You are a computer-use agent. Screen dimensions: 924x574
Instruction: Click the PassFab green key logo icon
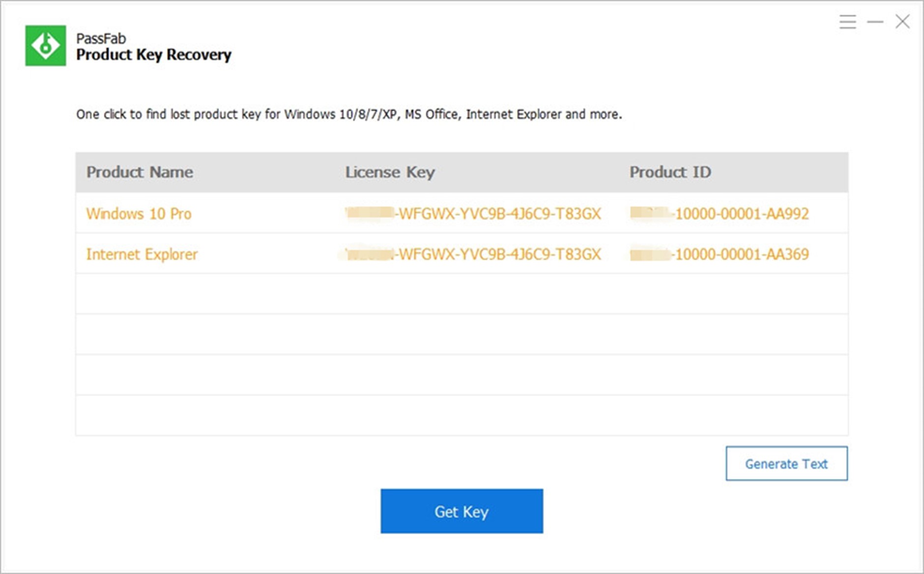pyautogui.click(x=46, y=47)
